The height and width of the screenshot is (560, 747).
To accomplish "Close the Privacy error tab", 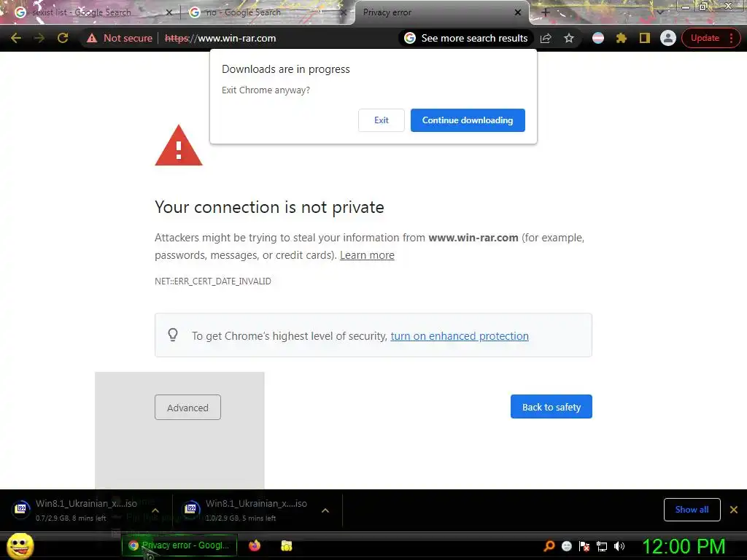I will pyautogui.click(x=518, y=12).
